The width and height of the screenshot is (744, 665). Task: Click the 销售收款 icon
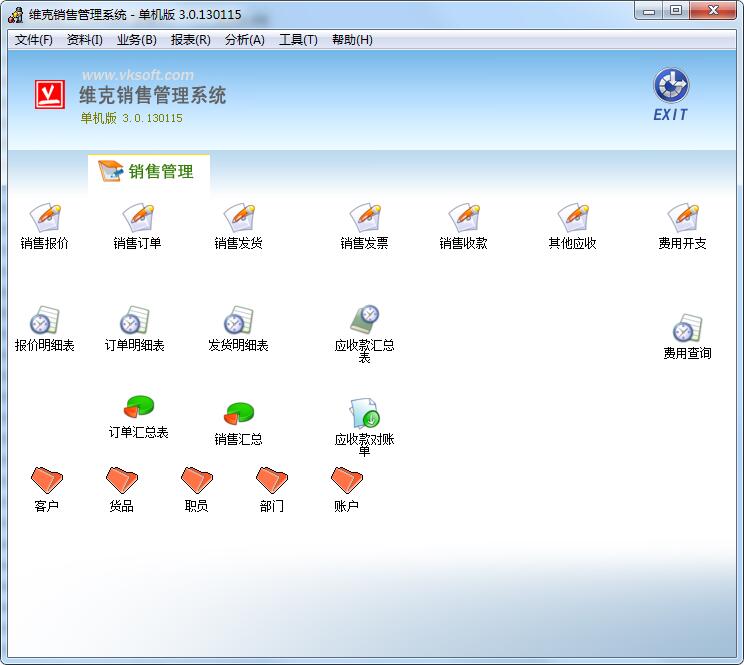click(464, 218)
